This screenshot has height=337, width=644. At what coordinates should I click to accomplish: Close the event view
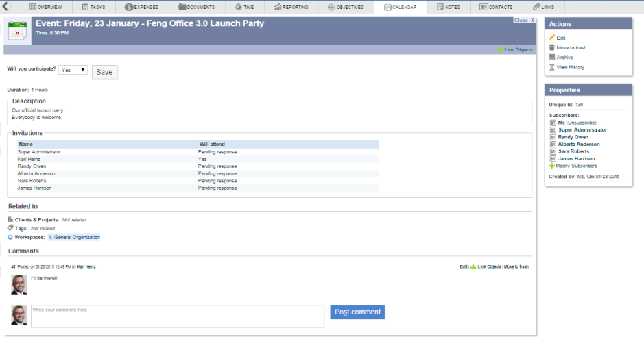(x=524, y=21)
